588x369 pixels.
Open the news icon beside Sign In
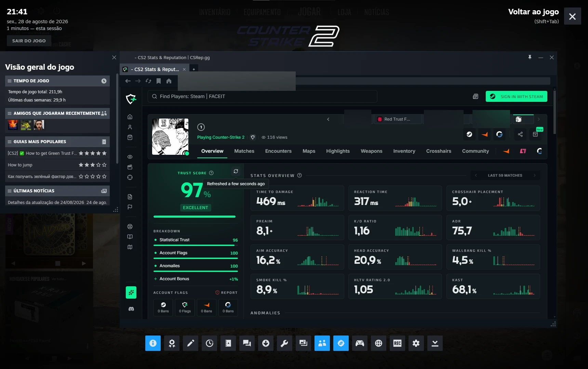476,96
